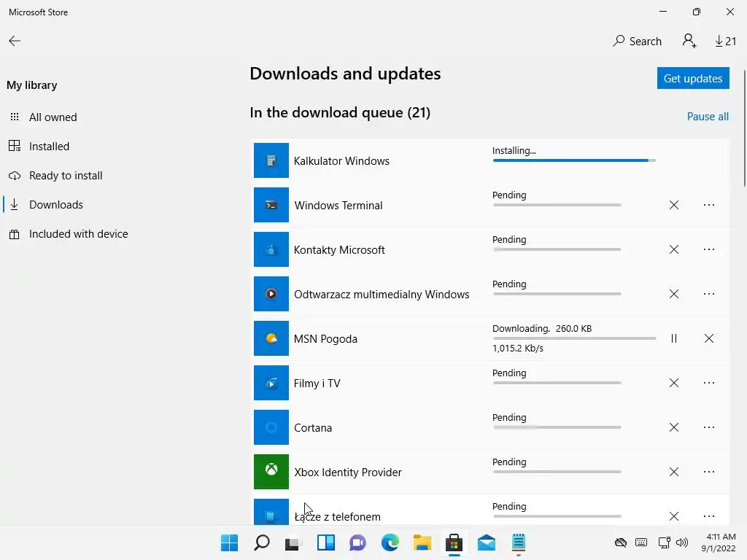Cancel the Cortana download
The height and width of the screenshot is (560, 747).
(x=673, y=427)
